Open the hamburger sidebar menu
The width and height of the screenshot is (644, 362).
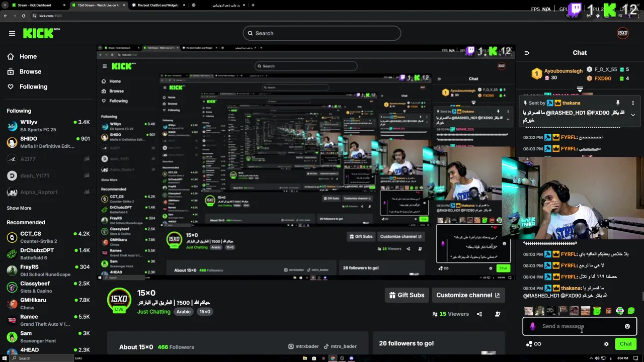[12, 33]
